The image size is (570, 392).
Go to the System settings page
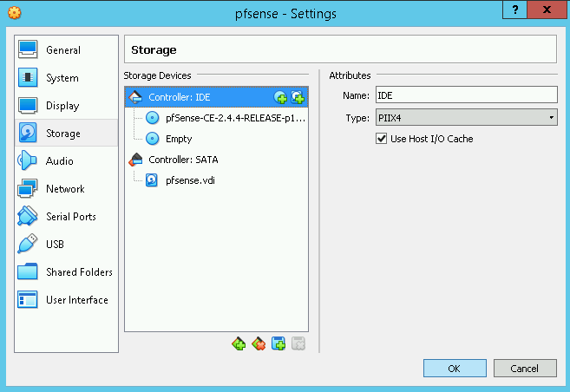[62, 78]
